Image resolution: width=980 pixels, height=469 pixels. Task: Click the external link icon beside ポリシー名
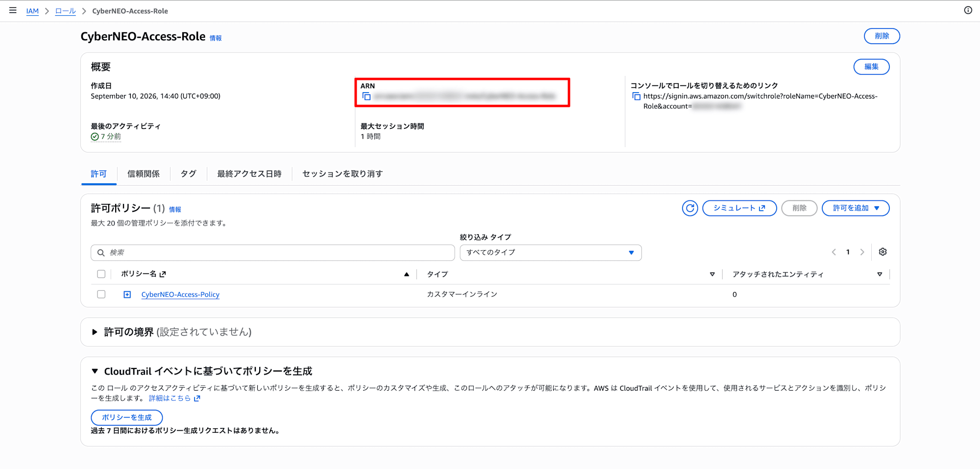point(163,274)
